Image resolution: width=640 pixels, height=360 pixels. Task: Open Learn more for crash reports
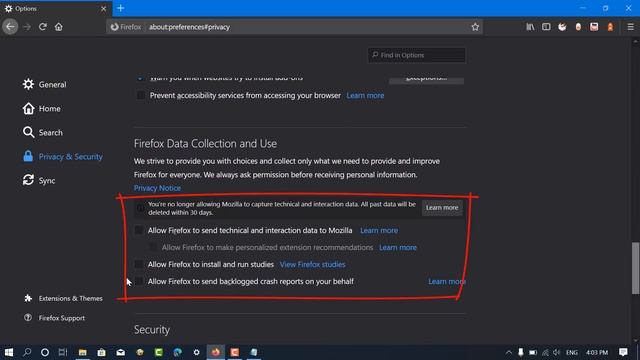(447, 282)
